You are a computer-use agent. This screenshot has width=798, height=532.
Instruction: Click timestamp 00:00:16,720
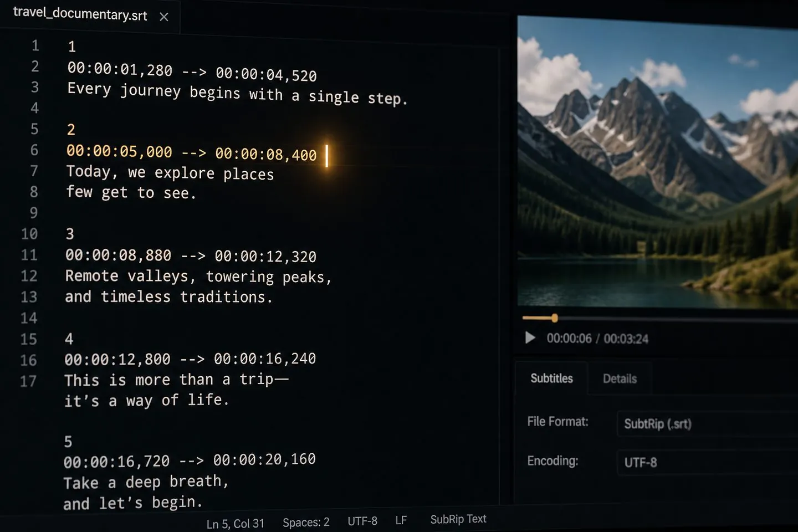point(116,462)
